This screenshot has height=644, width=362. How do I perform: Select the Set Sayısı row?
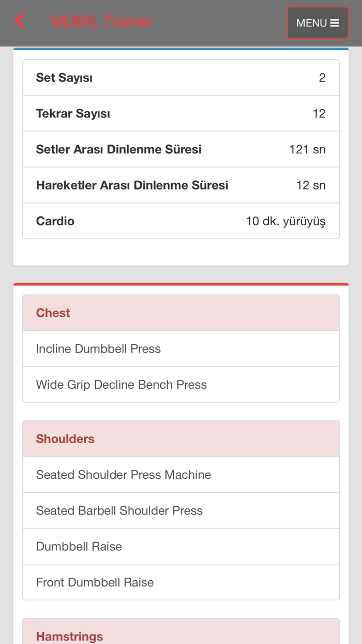[x=180, y=78]
